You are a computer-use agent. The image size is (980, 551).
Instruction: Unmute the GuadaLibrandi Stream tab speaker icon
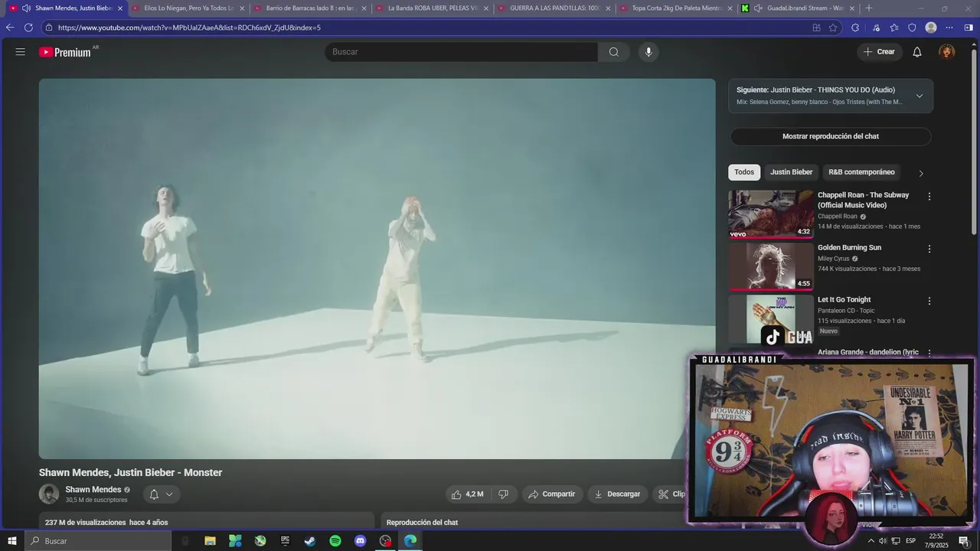click(x=758, y=8)
